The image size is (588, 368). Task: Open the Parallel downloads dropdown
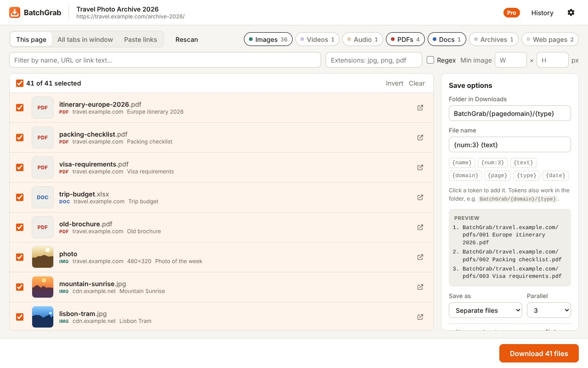[549, 310]
